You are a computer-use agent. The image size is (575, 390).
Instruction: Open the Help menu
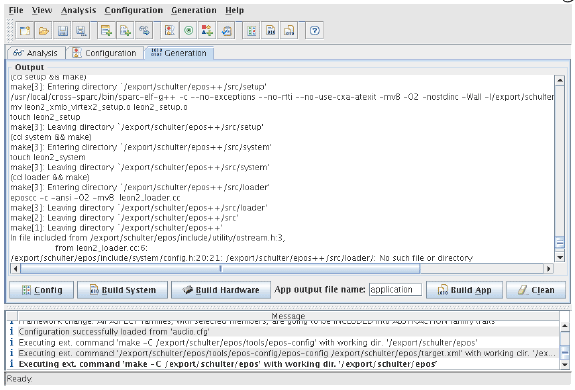coord(234,10)
